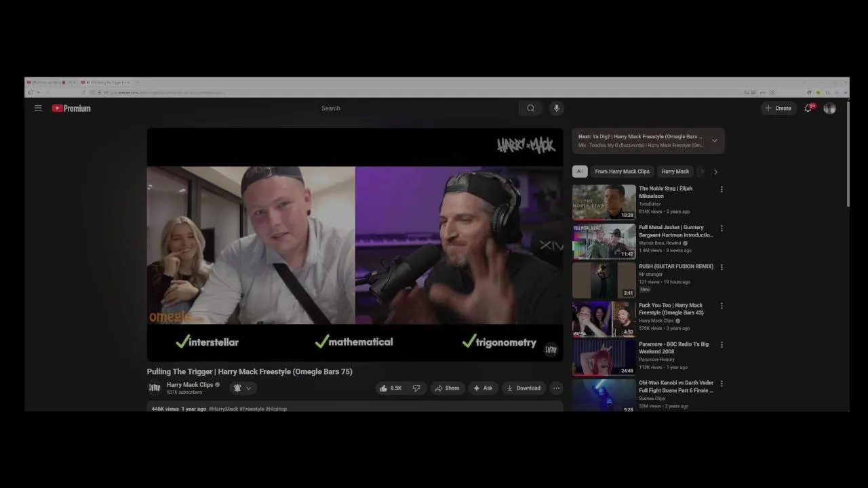Click '446K views 1 year ago' description text
Screen dimensions: 868x488
tap(178, 409)
